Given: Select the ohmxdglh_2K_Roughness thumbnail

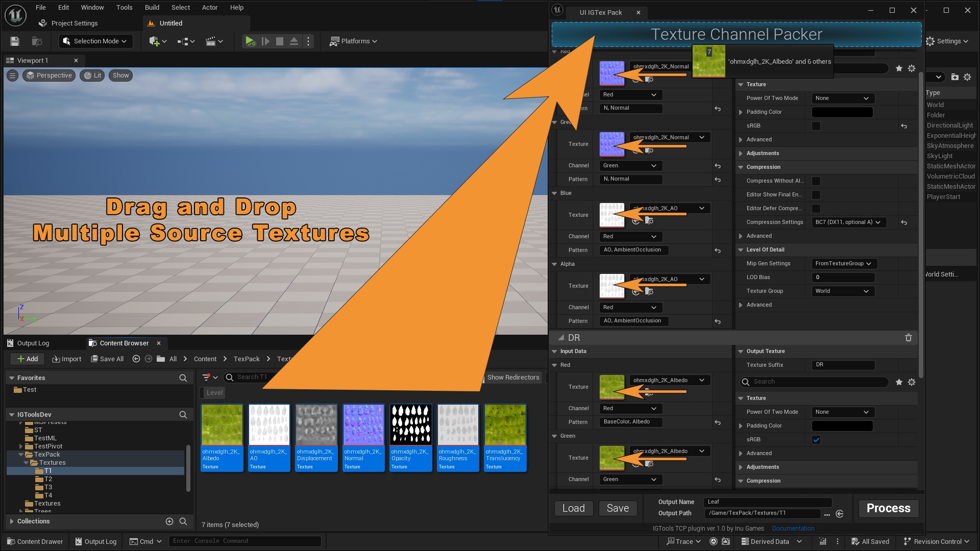Looking at the screenshot, I should coord(457,424).
